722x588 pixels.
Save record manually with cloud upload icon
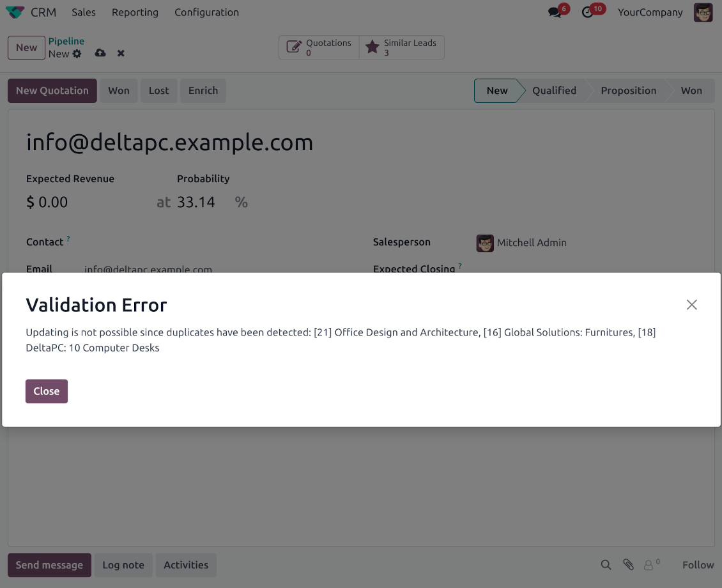[x=100, y=54]
